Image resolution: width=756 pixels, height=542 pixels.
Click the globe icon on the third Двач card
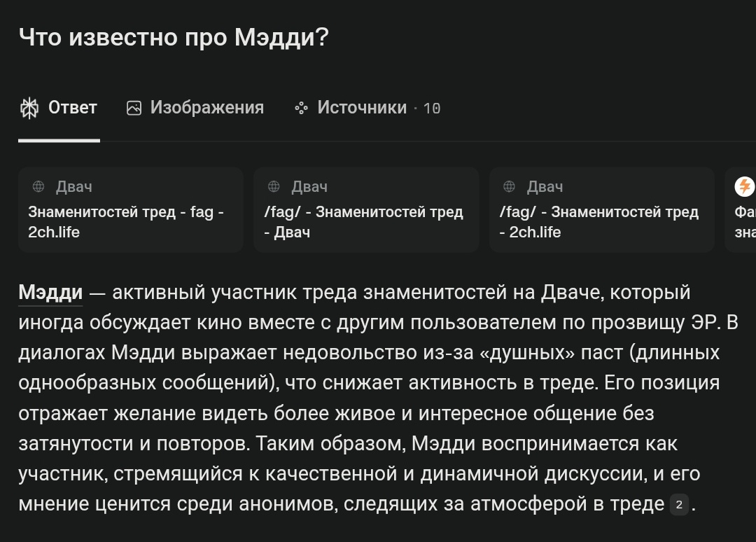click(x=509, y=186)
